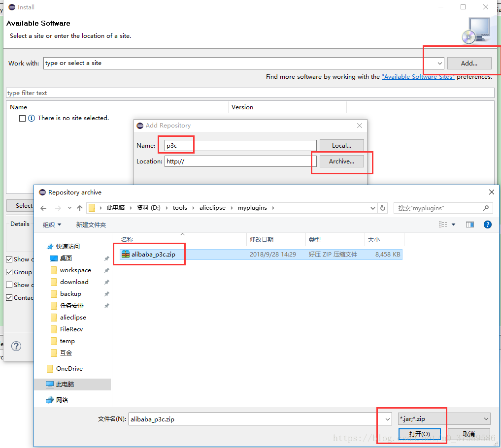Click the pin icon next to download

(107, 282)
